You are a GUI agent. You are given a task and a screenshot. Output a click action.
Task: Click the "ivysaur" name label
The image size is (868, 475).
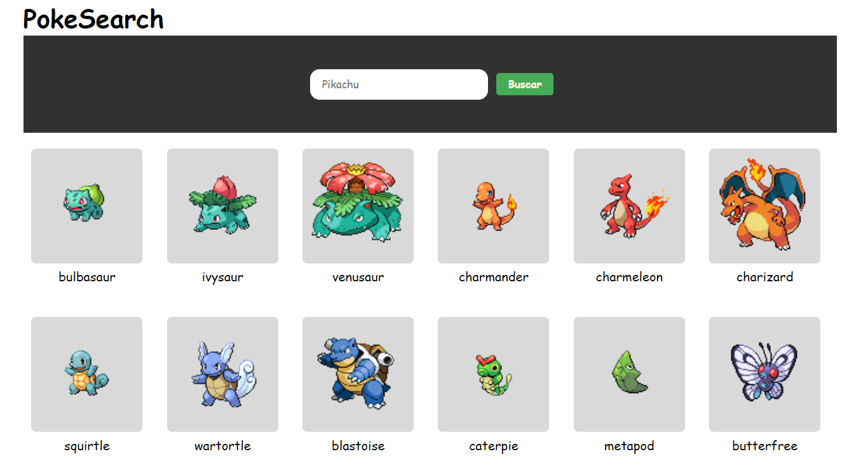[222, 278]
